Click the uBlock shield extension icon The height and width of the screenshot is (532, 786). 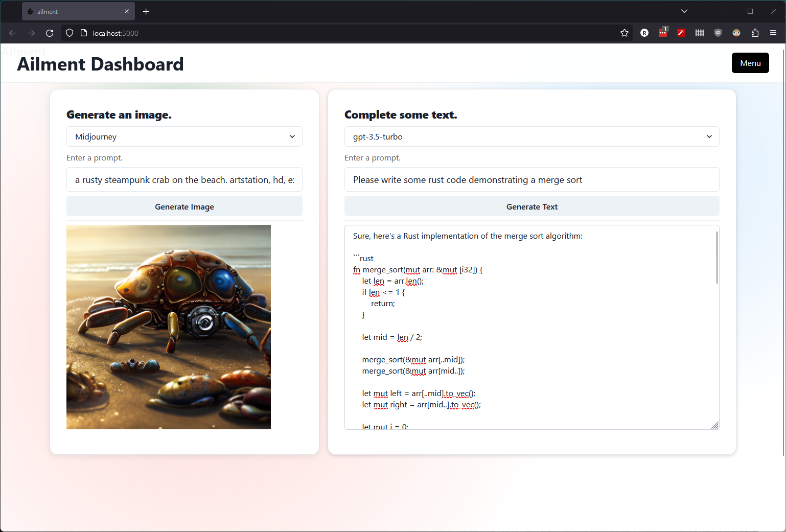coord(718,33)
